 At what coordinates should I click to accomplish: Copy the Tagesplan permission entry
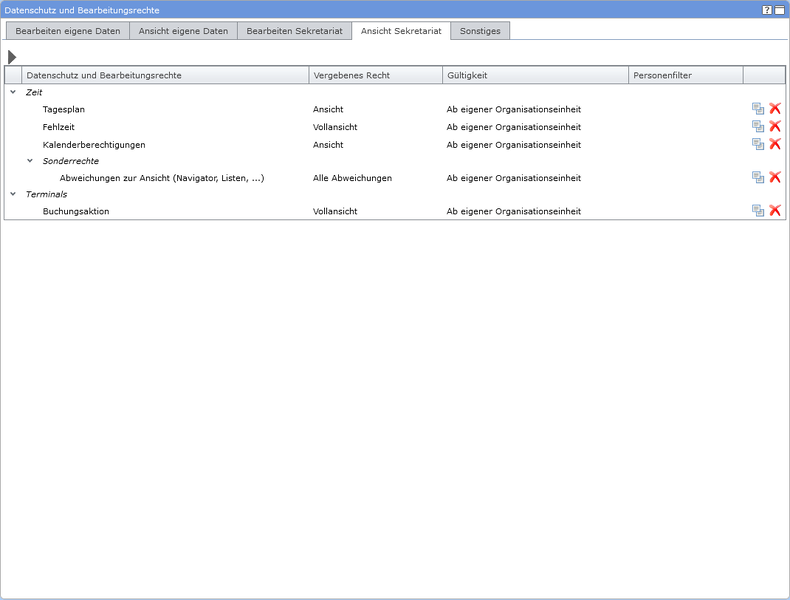(758, 109)
